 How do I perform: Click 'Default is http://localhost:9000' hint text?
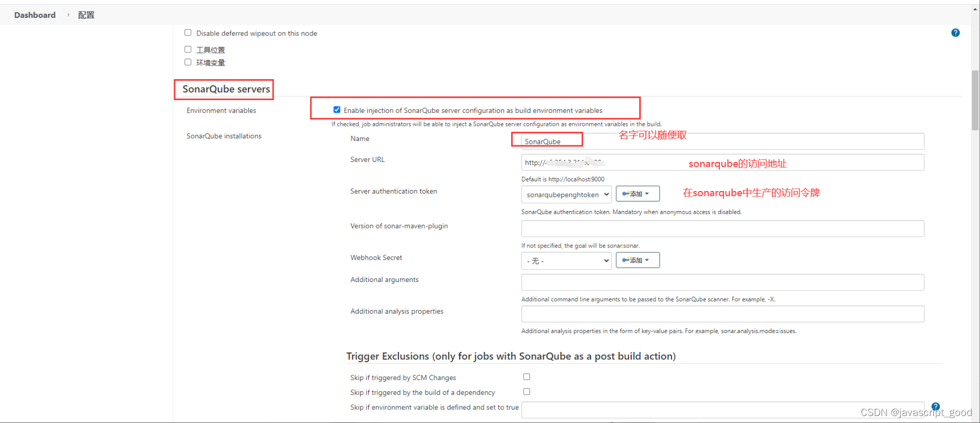[x=563, y=179]
